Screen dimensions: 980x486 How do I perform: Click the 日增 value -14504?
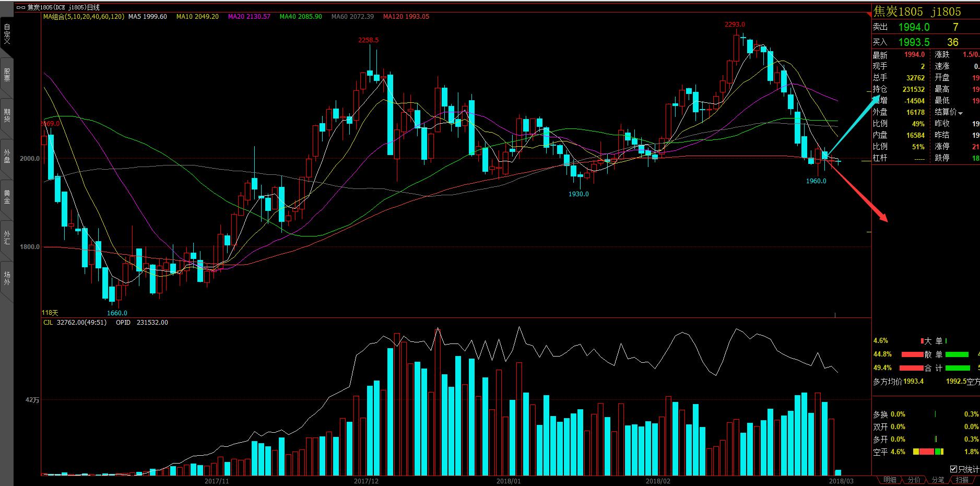914,101
